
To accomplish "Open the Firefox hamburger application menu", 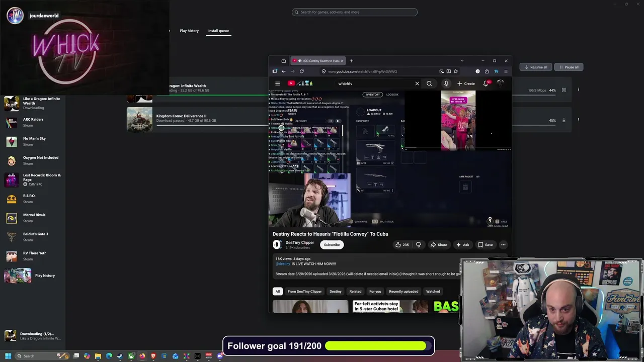I will tap(506, 71).
